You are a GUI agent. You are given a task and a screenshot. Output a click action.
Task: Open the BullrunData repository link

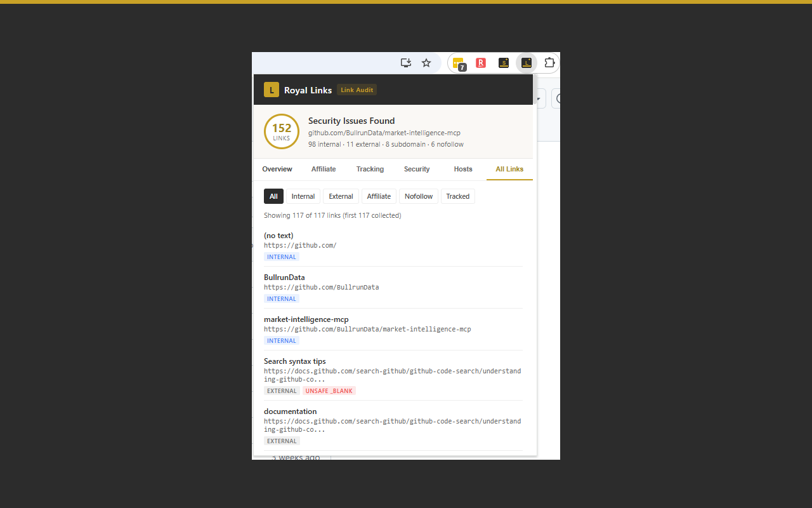[x=284, y=277]
